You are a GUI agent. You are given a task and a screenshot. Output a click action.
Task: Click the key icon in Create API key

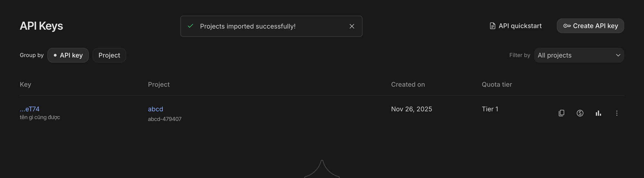point(567,26)
